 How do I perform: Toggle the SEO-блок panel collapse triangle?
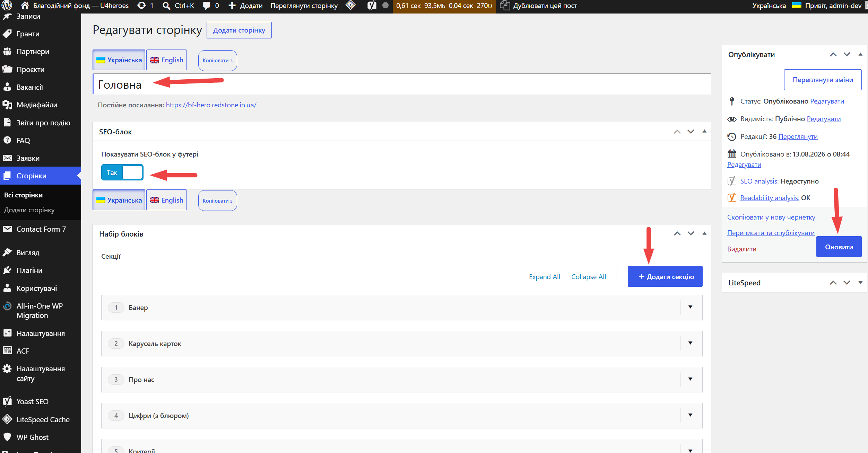[704, 131]
